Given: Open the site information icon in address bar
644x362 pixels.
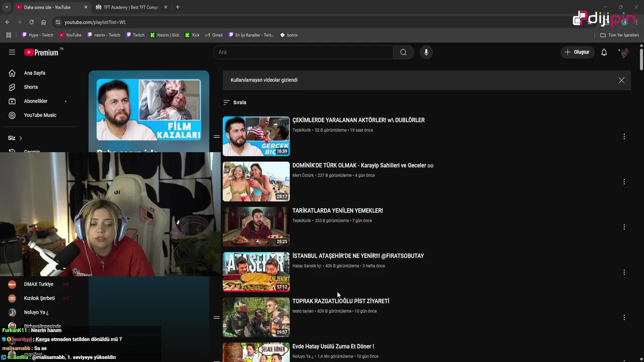Looking at the screenshot, I should click(x=58, y=22).
